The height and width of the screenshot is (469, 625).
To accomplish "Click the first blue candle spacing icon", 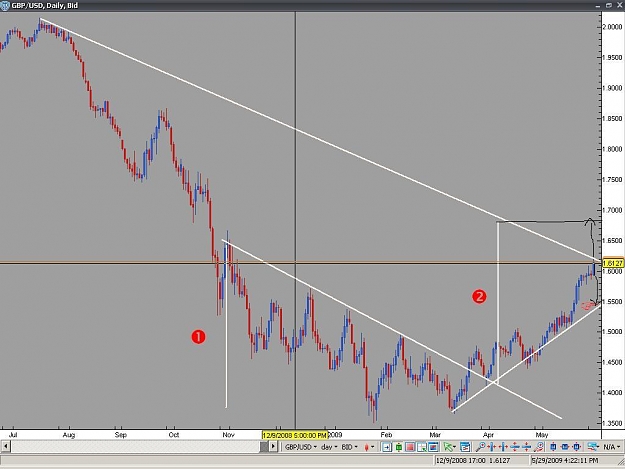I will [553, 447].
